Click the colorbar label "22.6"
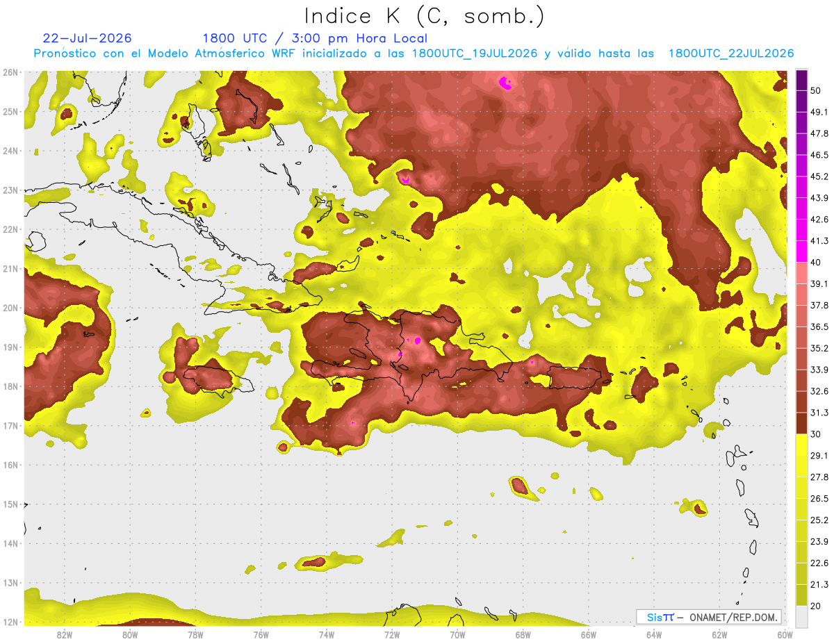This screenshot has height=644, width=834. pyautogui.click(x=819, y=563)
